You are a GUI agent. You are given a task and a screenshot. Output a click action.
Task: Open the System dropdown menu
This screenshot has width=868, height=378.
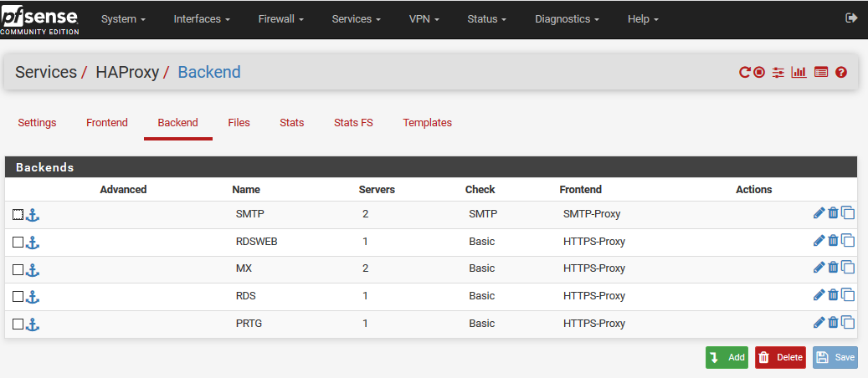tap(123, 19)
